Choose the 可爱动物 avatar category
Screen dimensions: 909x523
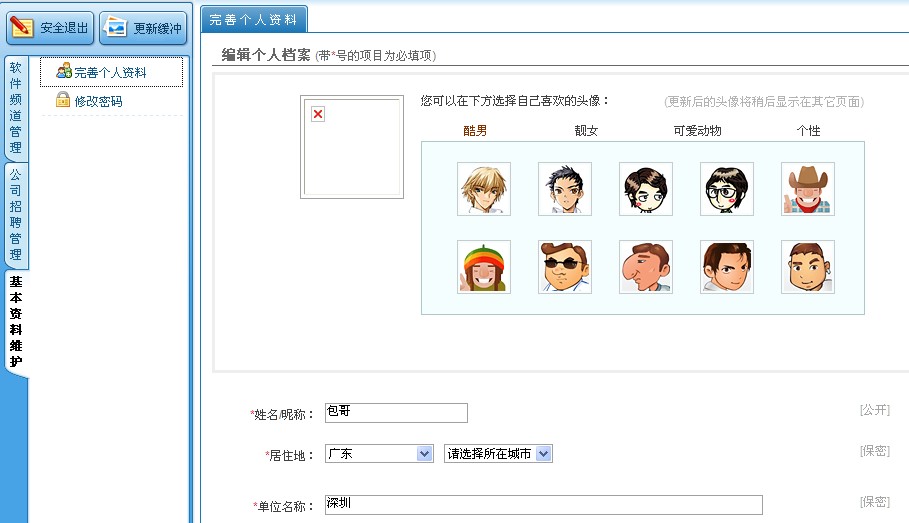[697, 130]
